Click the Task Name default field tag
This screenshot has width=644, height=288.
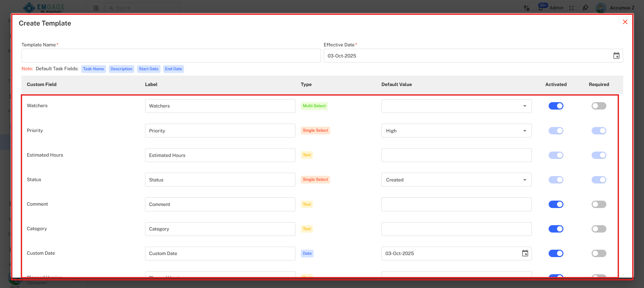pyautogui.click(x=93, y=69)
